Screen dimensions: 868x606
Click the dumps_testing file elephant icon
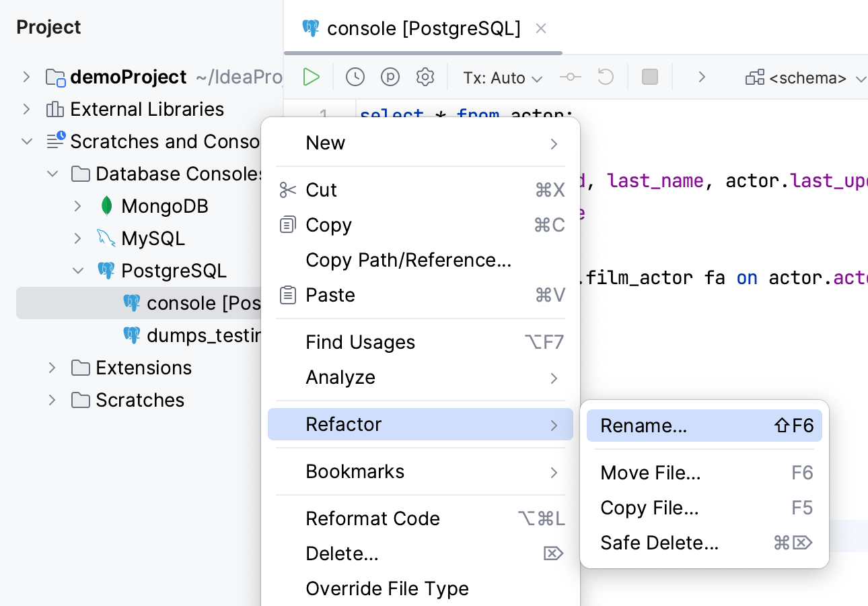click(132, 335)
